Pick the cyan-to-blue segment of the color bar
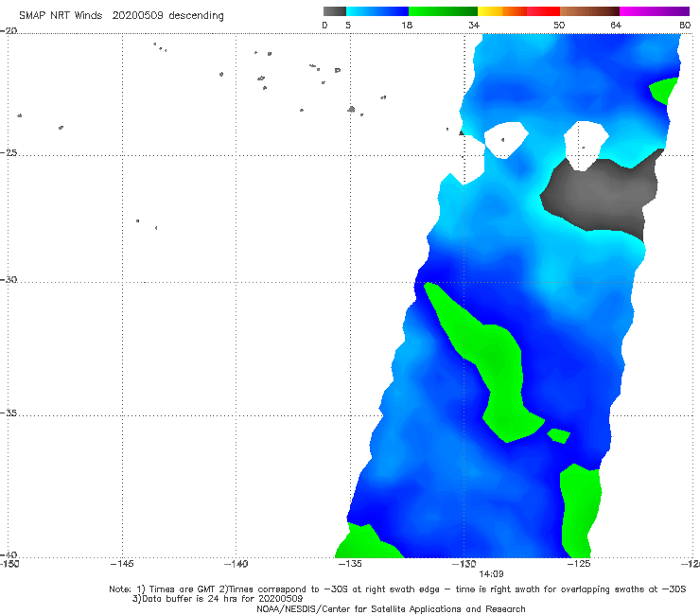This screenshot has width=700, height=615. [377, 11]
